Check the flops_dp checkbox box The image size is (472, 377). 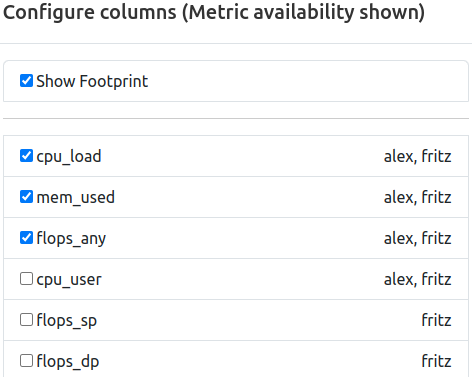click(26, 361)
